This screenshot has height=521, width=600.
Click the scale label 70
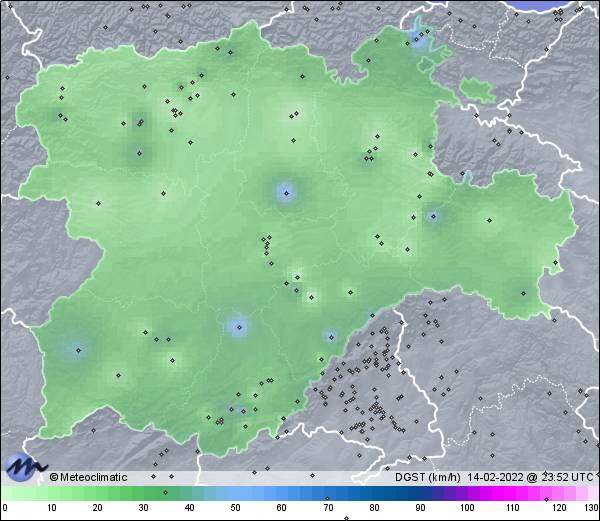[x=328, y=508]
